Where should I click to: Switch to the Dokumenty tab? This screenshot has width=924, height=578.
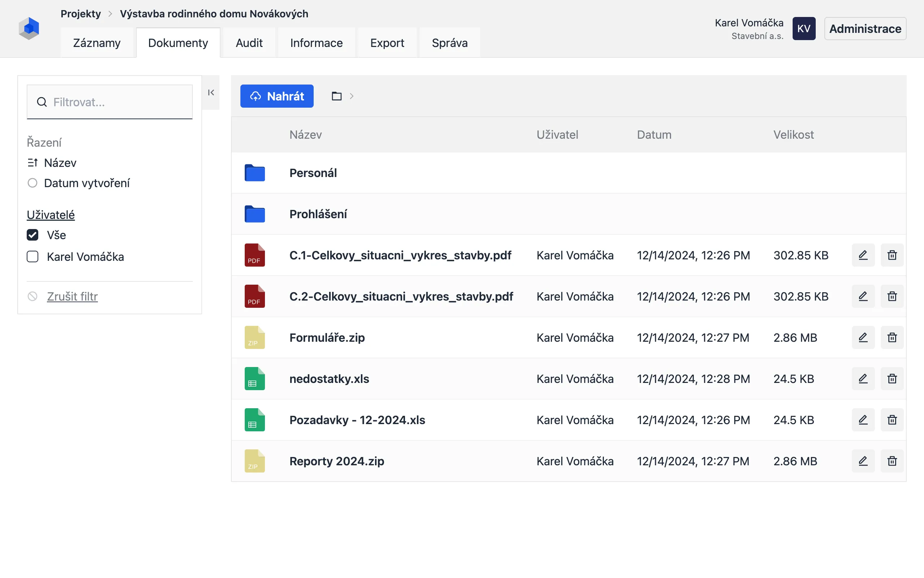(178, 43)
